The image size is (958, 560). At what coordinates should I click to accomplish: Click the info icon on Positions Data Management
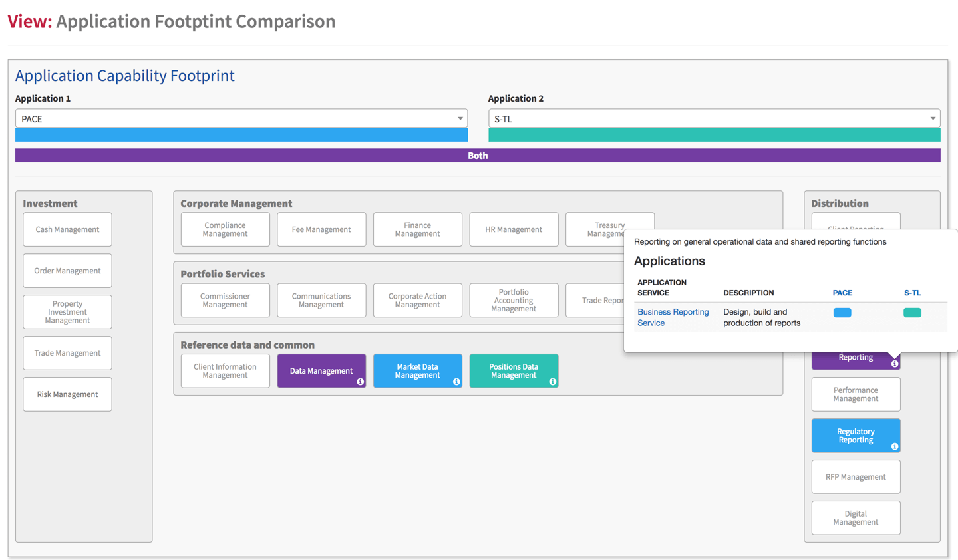[552, 382]
